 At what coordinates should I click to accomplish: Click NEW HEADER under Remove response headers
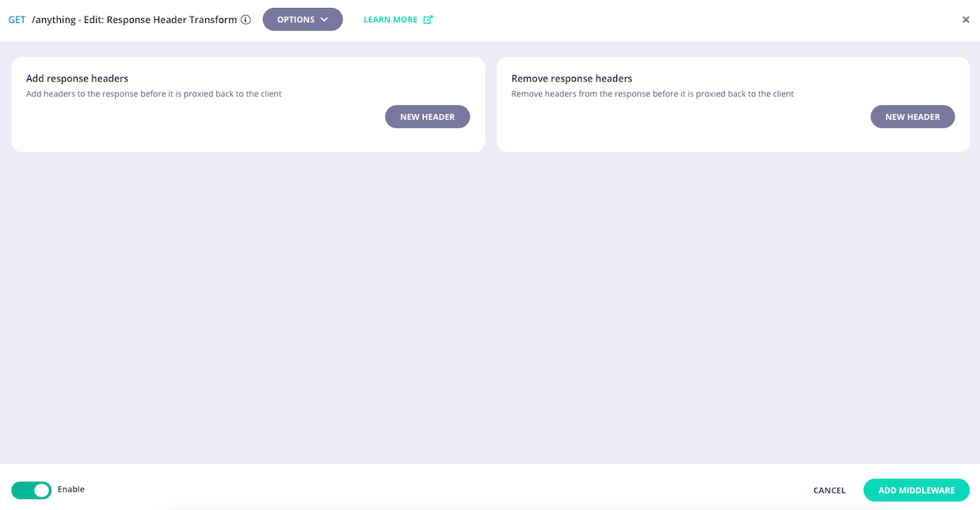(913, 116)
